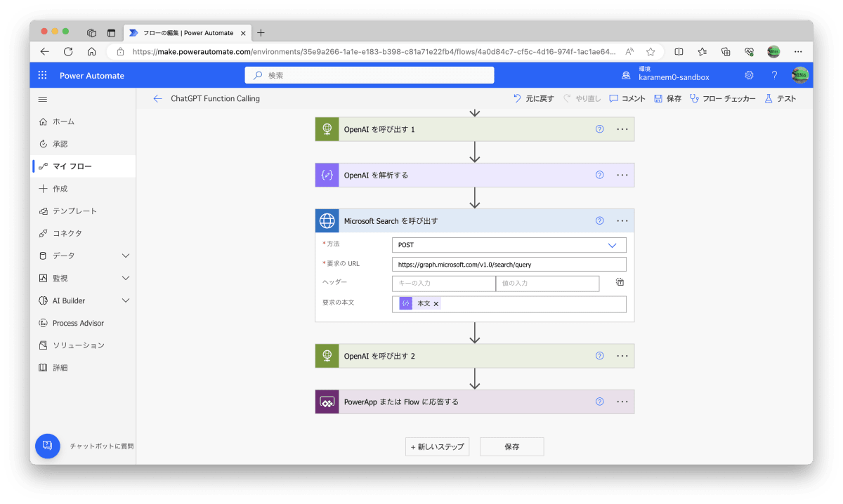
Task: Select the フローの編集 | Power Automate tab
Action: pos(188,32)
